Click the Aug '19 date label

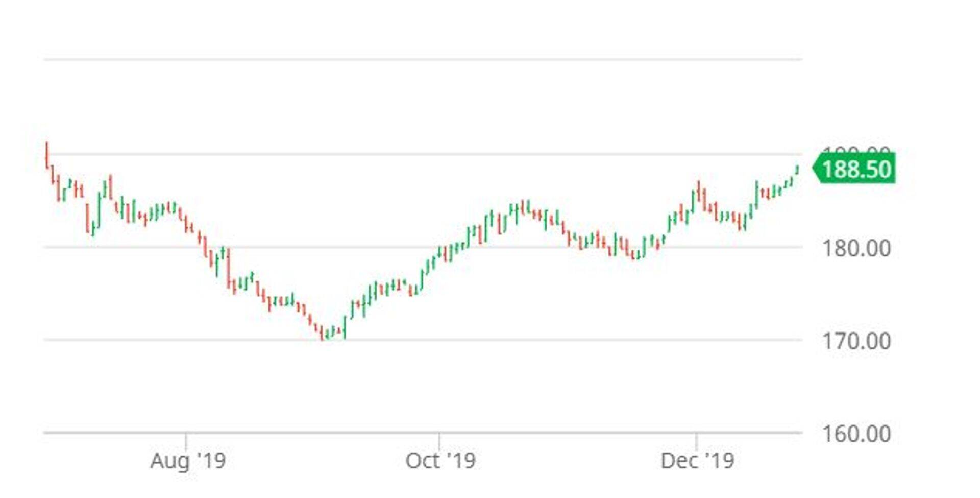[188, 461]
